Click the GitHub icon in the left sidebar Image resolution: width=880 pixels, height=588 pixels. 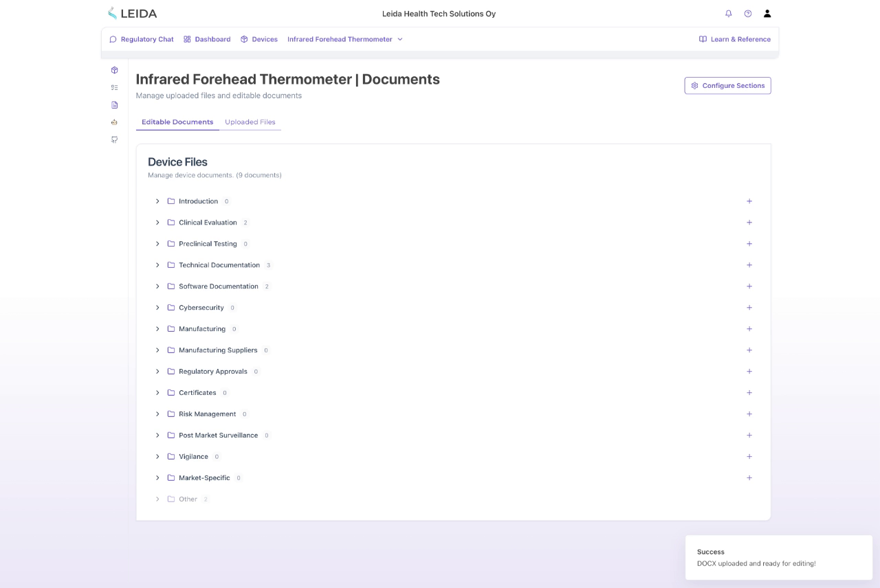(114, 139)
